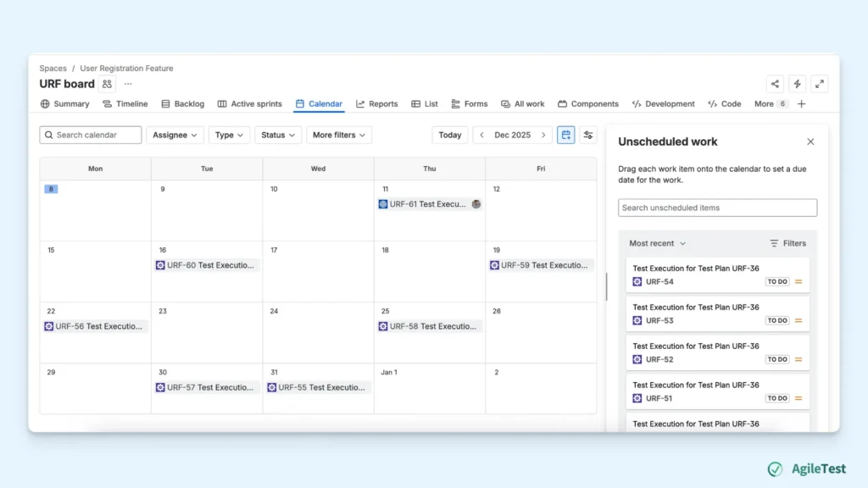This screenshot has width=868, height=488.
Task: Focus the Search unscheduled items field
Action: coord(717,208)
